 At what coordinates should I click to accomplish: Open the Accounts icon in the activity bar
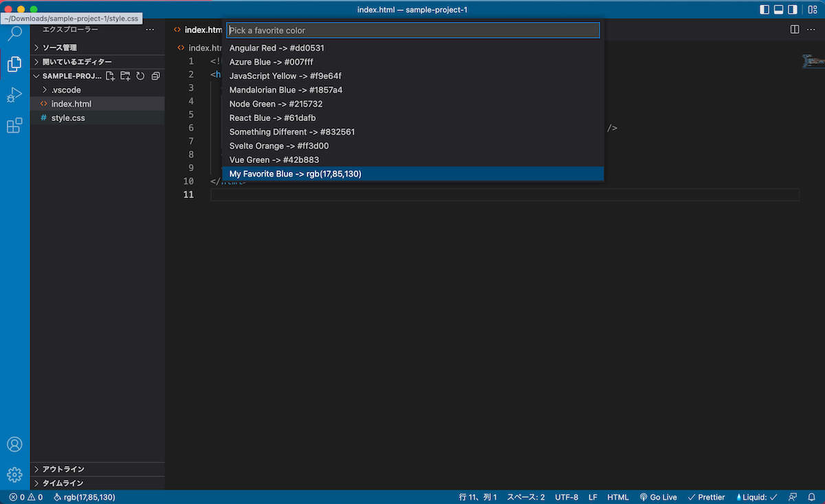(x=15, y=444)
